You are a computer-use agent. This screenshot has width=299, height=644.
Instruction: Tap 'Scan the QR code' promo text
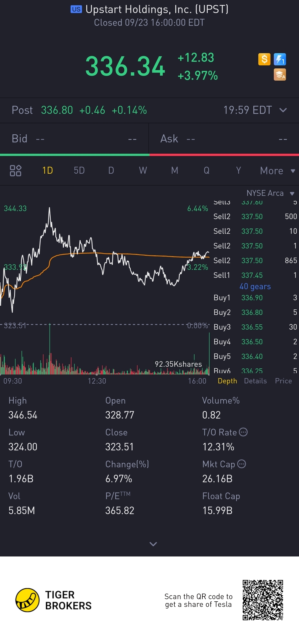click(198, 600)
